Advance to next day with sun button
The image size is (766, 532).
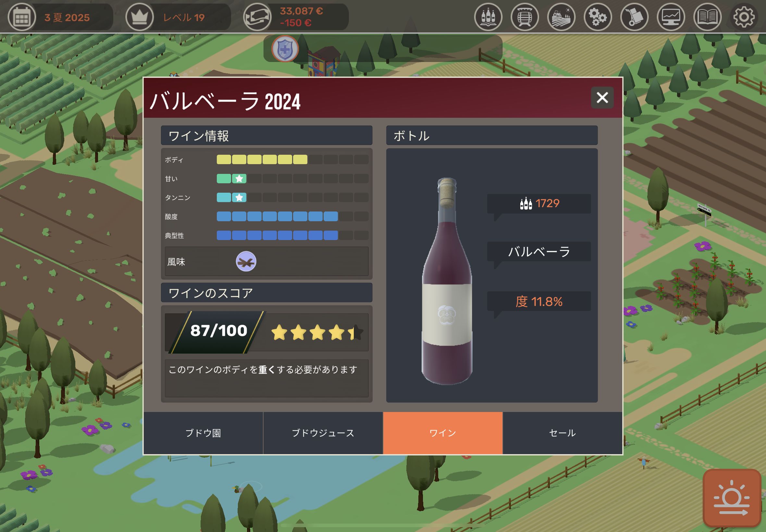pos(732,498)
